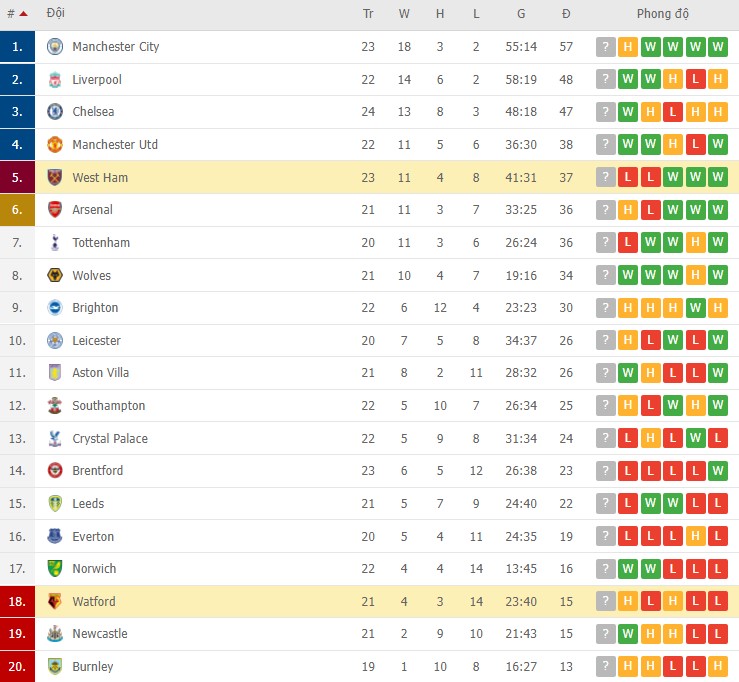This screenshot has width=739, height=682.
Task: Click the Norwich club crest
Action: tap(55, 568)
